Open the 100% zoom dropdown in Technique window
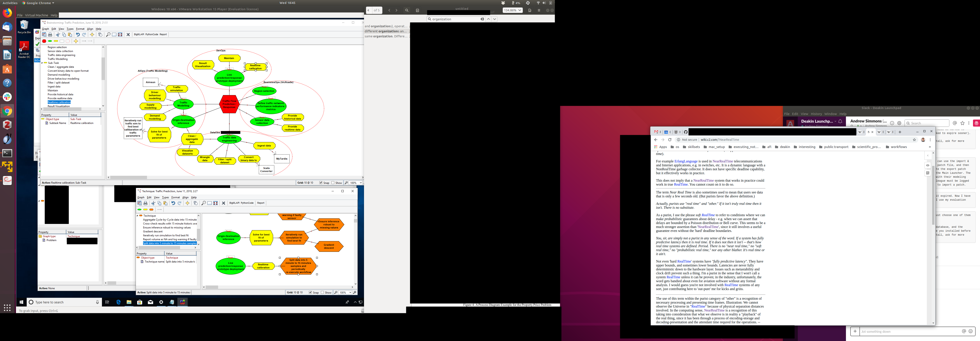This screenshot has height=341, width=980. pyautogui.click(x=350, y=292)
